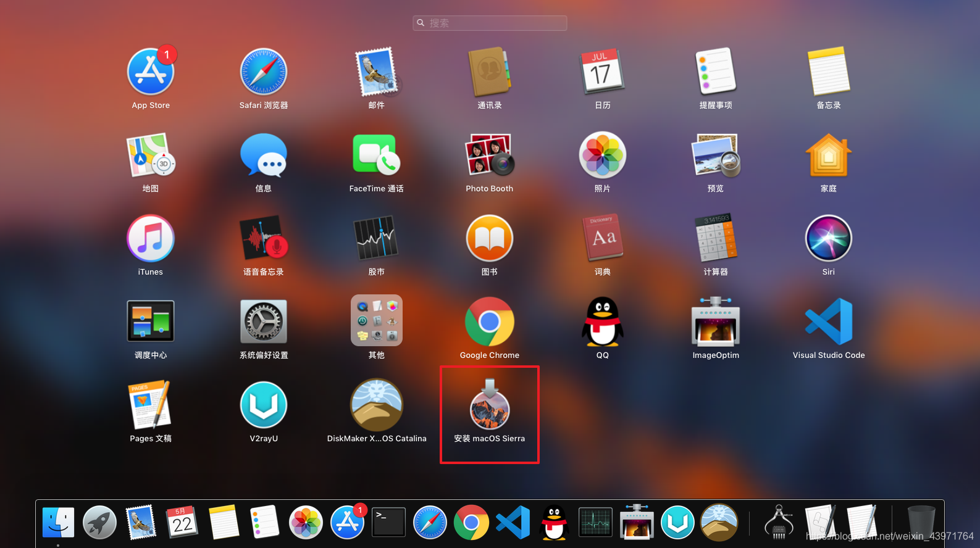Launch 语音备忘录 voice memos
Image resolution: width=980 pixels, height=548 pixels.
(x=264, y=238)
